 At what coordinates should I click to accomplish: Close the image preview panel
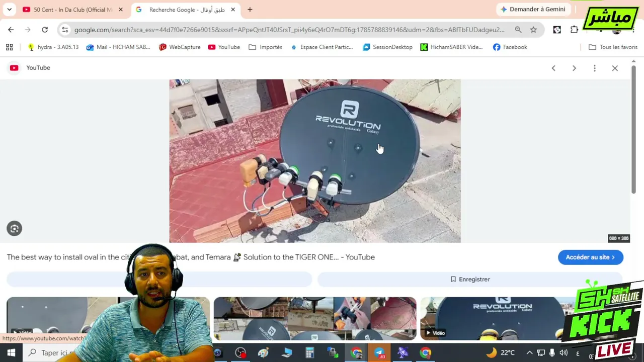pos(615,68)
